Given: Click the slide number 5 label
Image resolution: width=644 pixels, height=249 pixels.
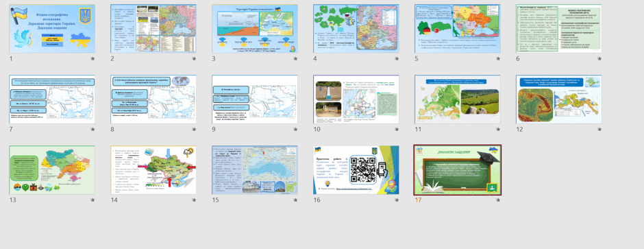Looking at the screenshot, I should [417, 59].
